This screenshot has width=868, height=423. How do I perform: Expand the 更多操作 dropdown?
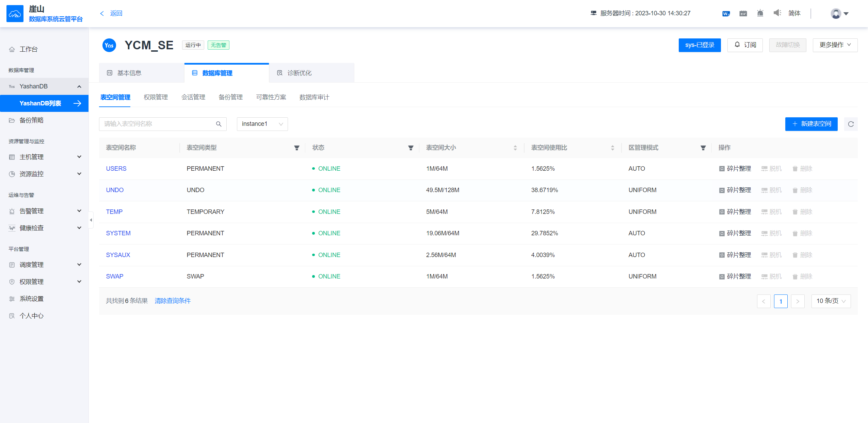tap(835, 45)
